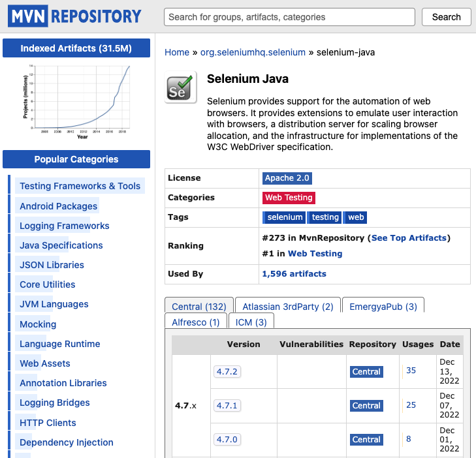476x458 pixels.
Task: Click the Central badge for version 4.7.1
Action: 366,406
